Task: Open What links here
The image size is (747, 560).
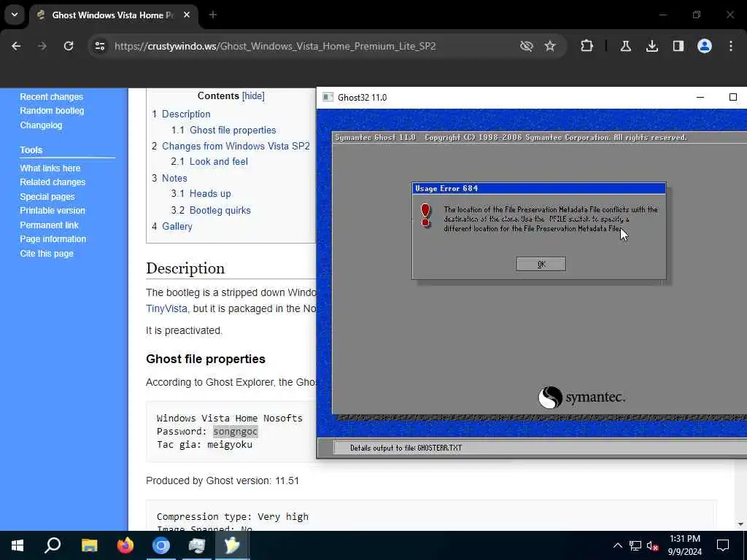Action: 50,168
